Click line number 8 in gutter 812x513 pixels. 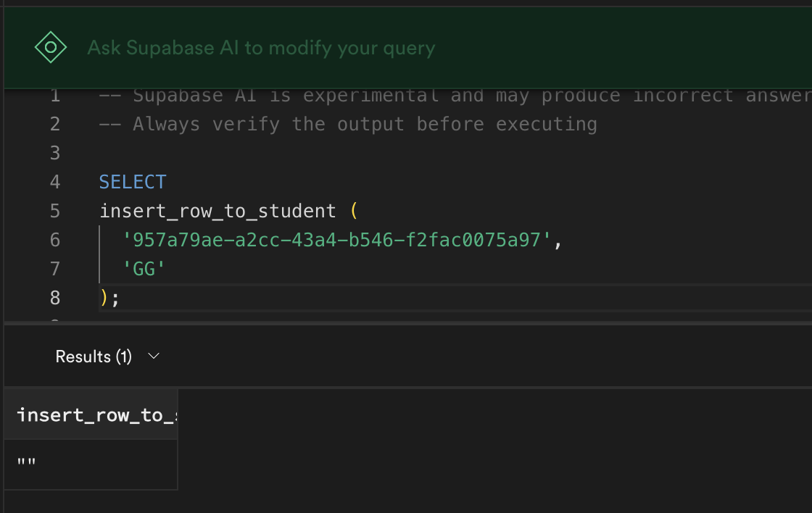point(55,299)
